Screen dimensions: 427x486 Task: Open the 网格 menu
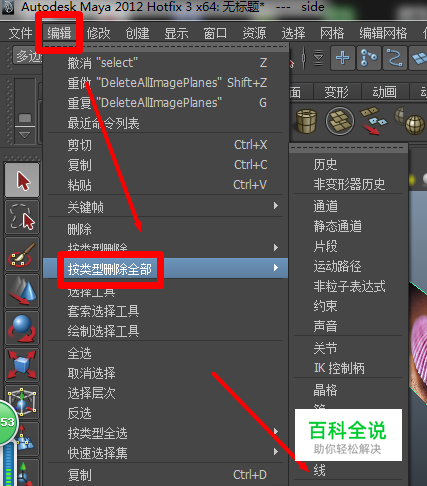(x=332, y=33)
